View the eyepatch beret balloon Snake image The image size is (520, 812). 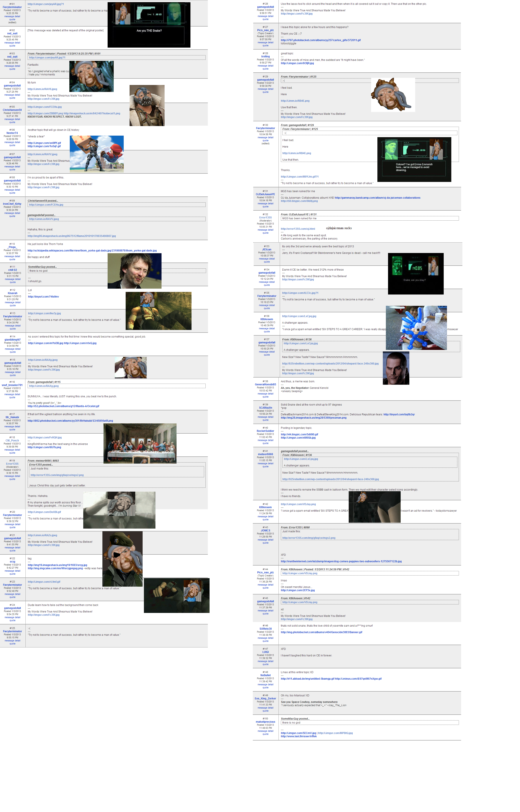coord(122,559)
